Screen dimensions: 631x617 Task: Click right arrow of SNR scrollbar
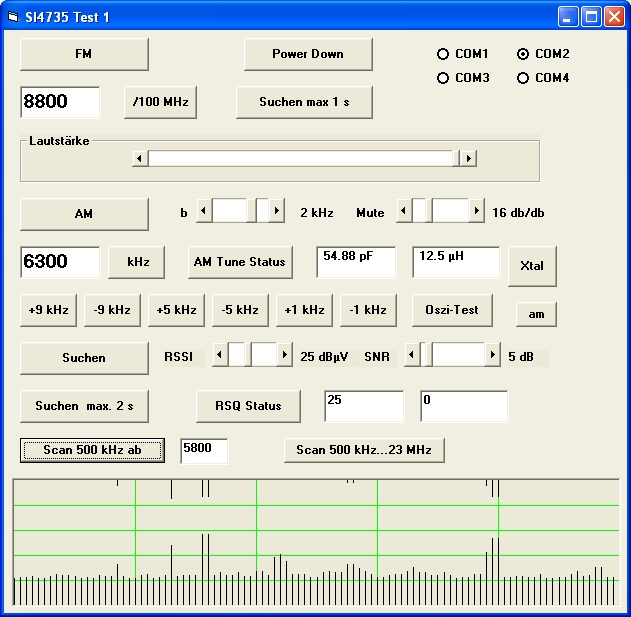click(492, 355)
